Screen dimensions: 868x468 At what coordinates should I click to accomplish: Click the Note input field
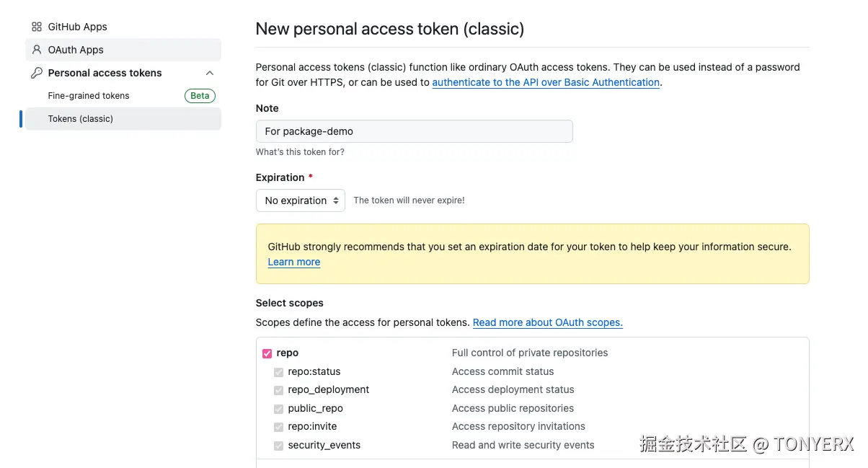414,131
